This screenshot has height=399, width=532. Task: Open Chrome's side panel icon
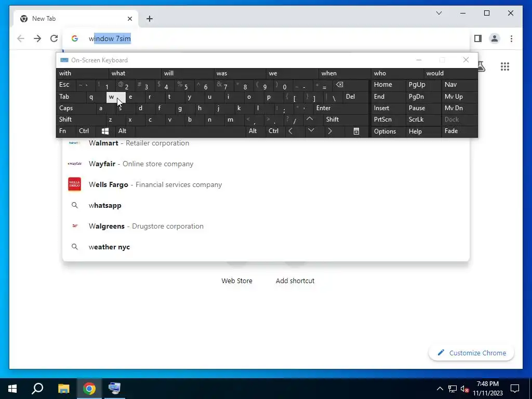(x=478, y=38)
